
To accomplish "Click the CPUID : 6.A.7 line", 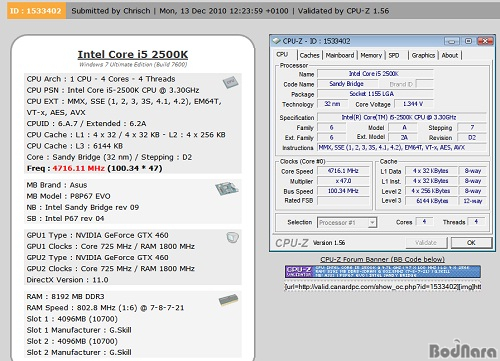I will click(x=87, y=124).
